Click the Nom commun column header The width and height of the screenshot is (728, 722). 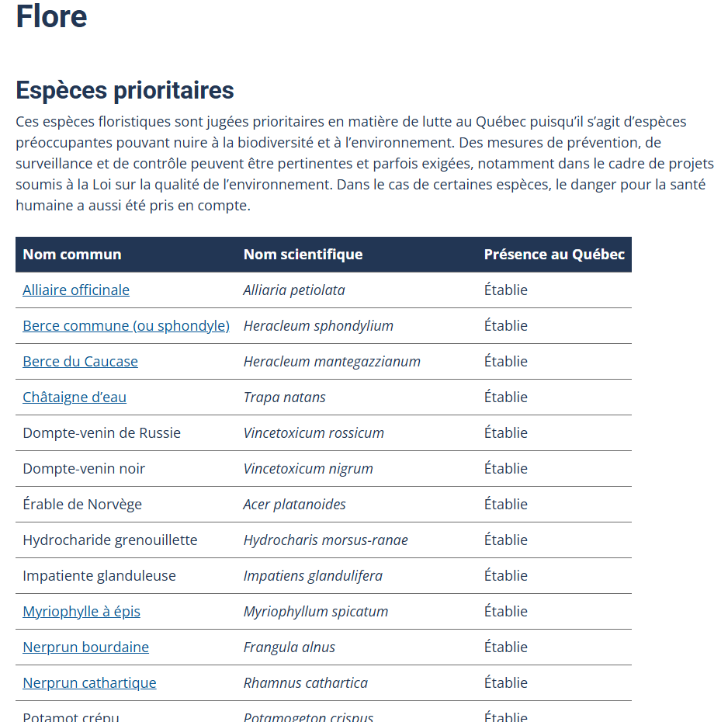tap(72, 255)
